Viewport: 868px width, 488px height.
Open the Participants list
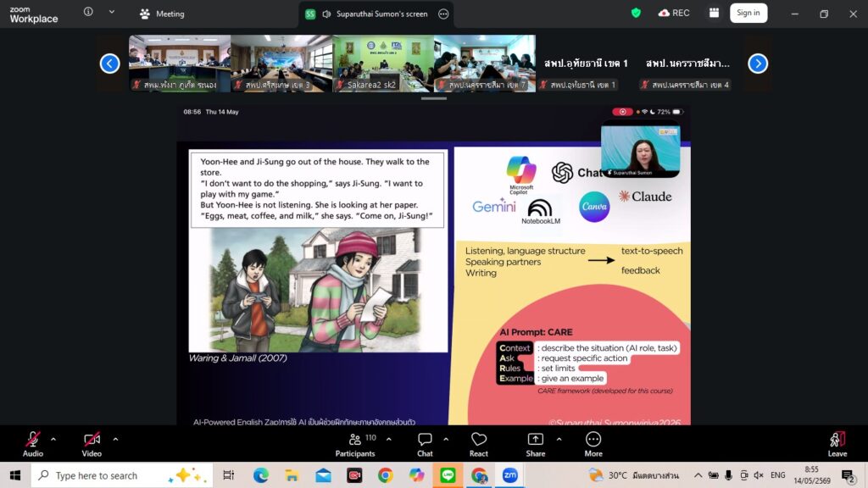pyautogui.click(x=355, y=444)
